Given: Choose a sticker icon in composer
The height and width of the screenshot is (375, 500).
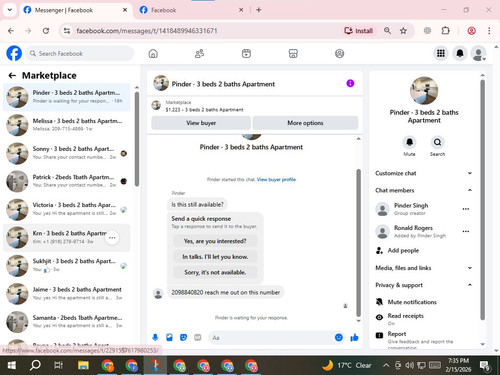Looking at the screenshot, I should point(183,338).
